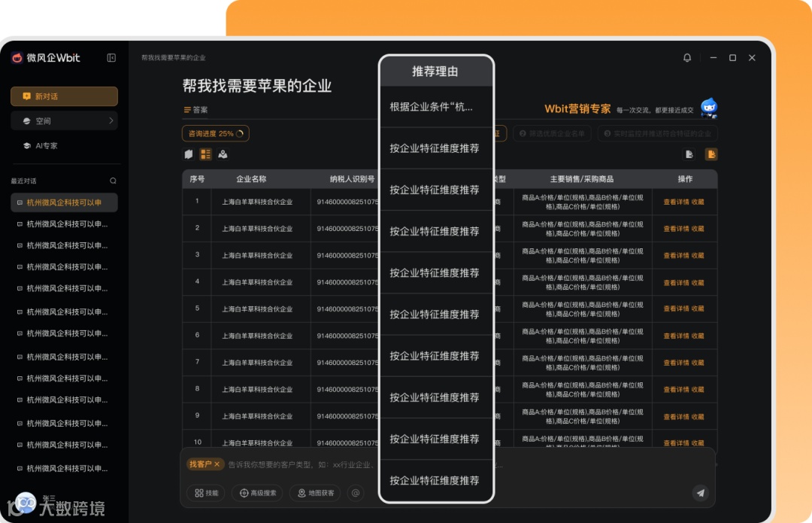Click breadcrumb 帮我找需要苹果的企业 at top
This screenshot has height=523, width=812.
click(x=174, y=57)
